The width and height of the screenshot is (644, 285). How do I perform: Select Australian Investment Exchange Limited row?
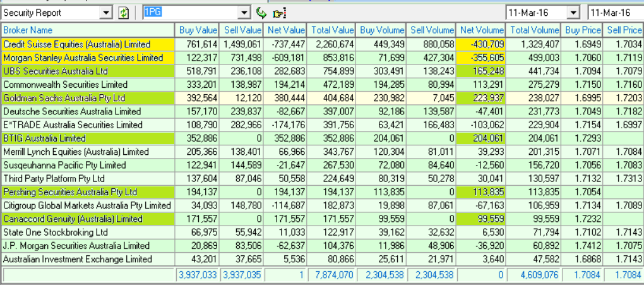pyautogui.click(x=322, y=259)
